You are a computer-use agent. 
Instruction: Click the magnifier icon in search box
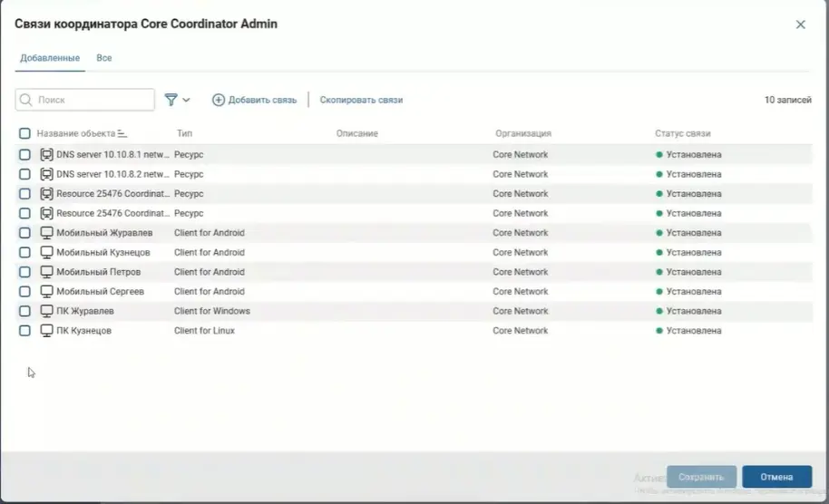point(26,100)
